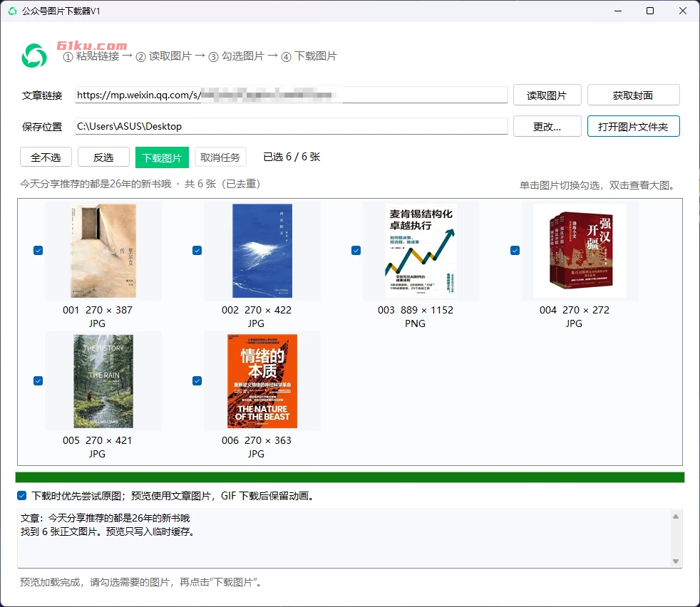
Task: Select thumbnail 001 beige door book cover
Action: point(103,251)
